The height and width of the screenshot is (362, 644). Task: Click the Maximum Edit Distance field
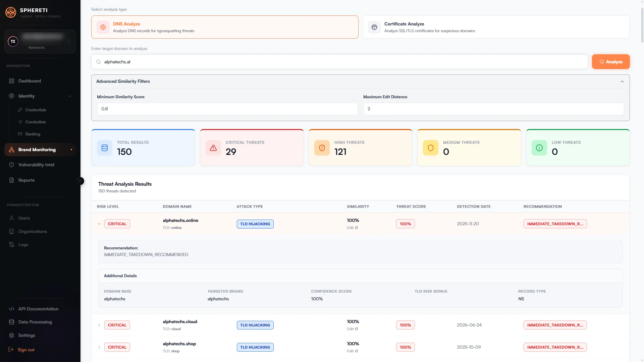pyautogui.click(x=493, y=109)
